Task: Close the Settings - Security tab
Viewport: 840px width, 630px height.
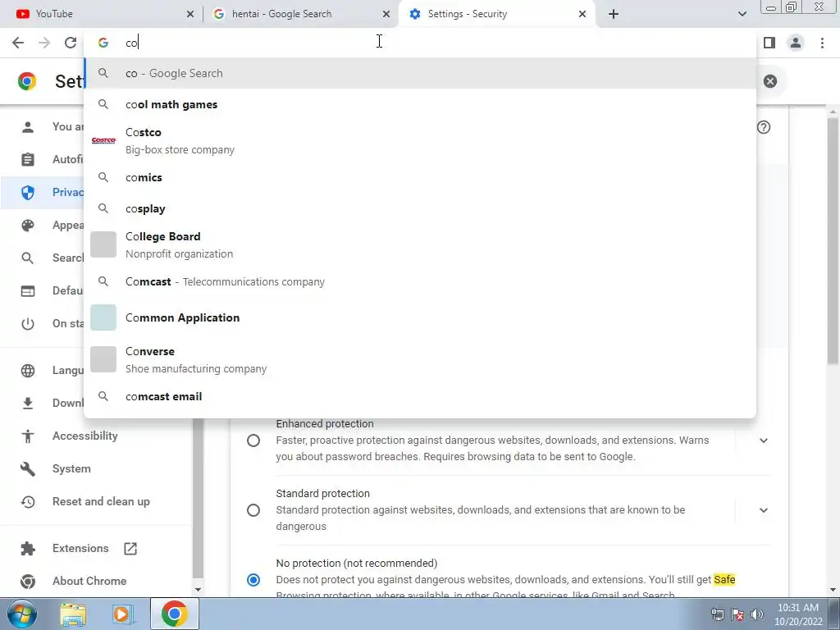Action: coord(582,14)
